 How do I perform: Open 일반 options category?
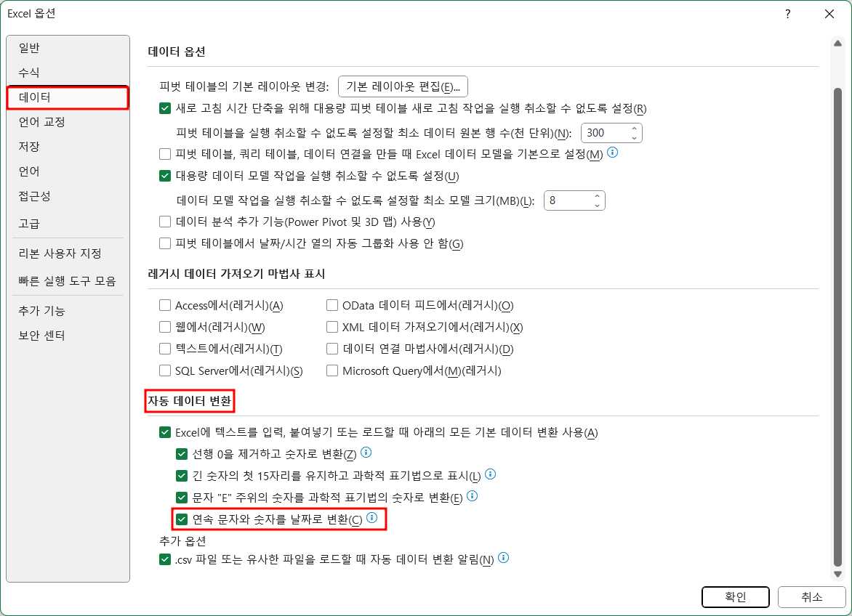(x=68, y=48)
